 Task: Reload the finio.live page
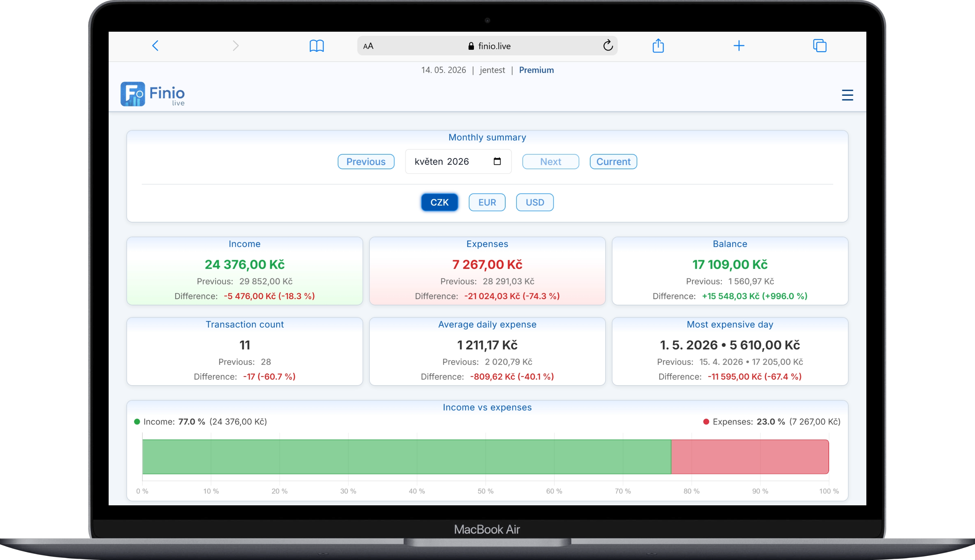click(x=607, y=45)
